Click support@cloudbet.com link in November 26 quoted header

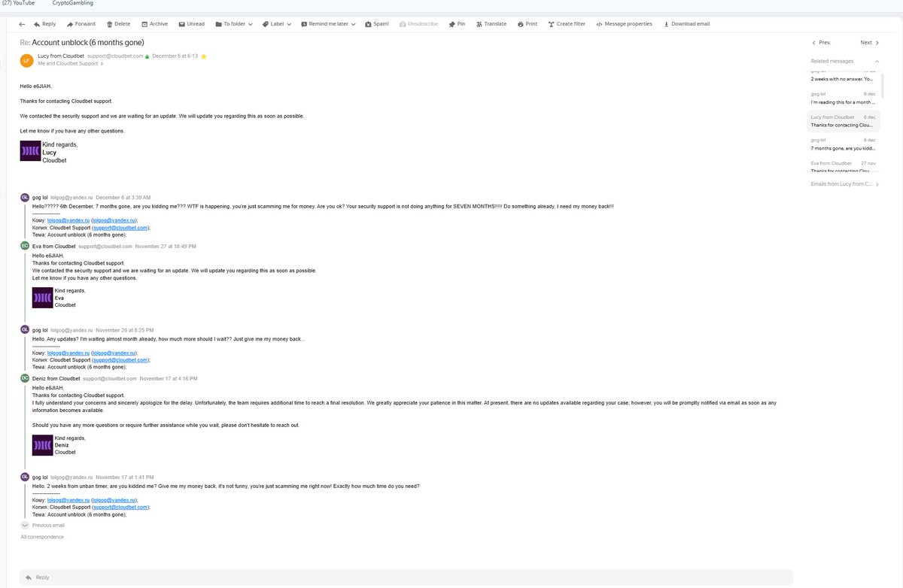(x=120, y=360)
